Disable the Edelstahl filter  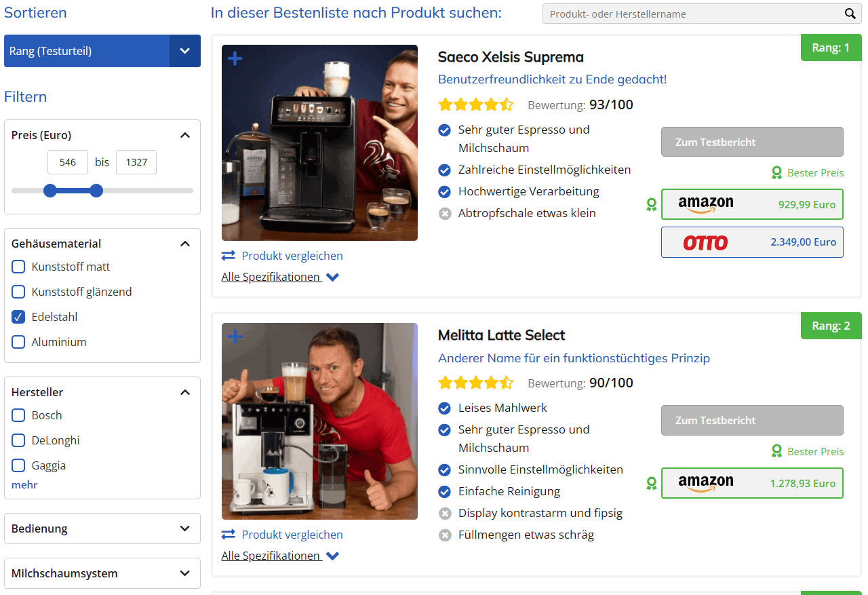(18, 316)
